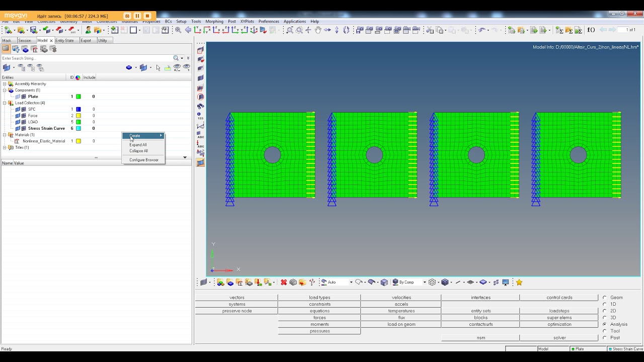The image size is (644, 362).
Task: Click the yellow star favorites icon
Action: click(519, 283)
